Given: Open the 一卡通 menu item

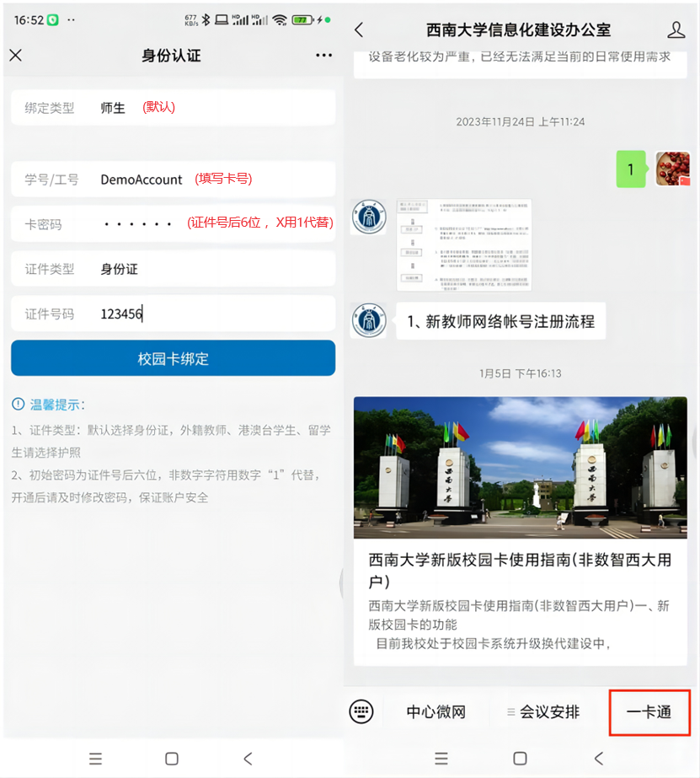Looking at the screenshot, I should click(x=649, y=712).
